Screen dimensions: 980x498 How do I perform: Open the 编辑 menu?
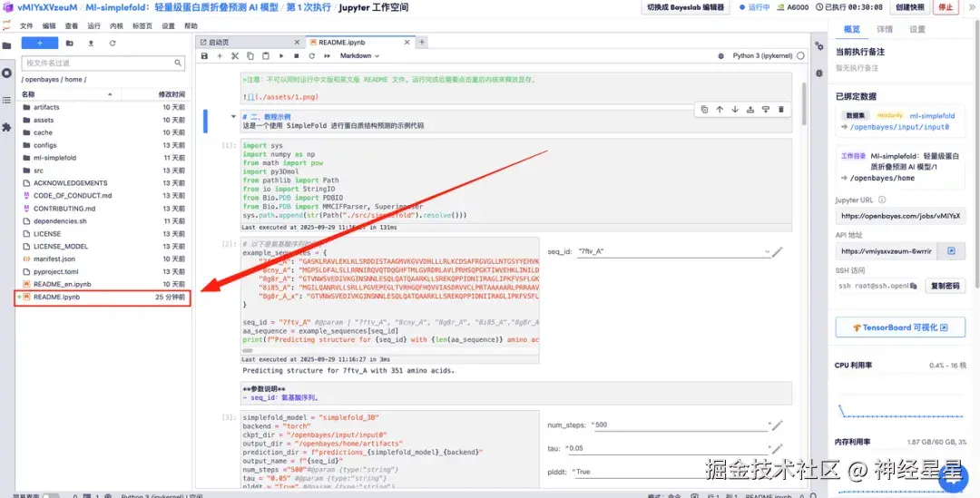[49, 26]
